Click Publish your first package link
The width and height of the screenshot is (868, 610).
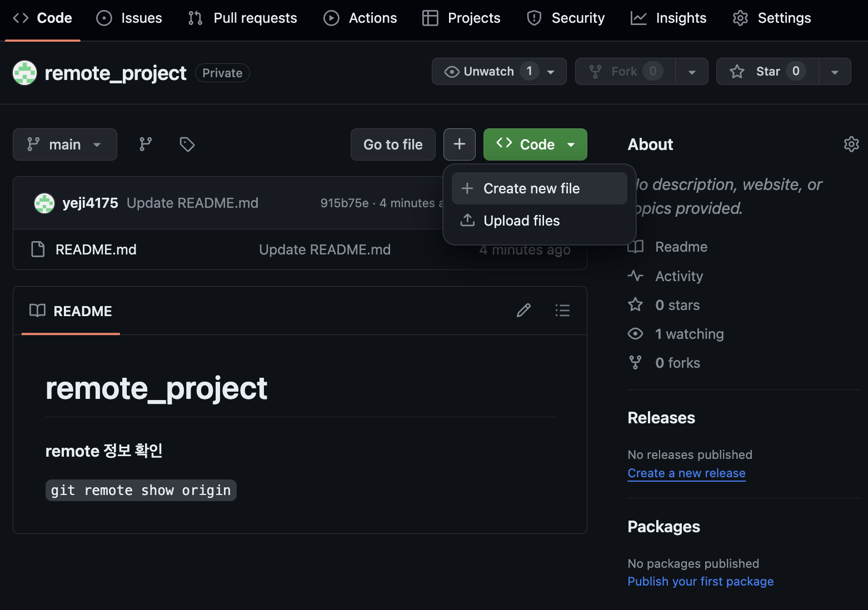[700, 581]
